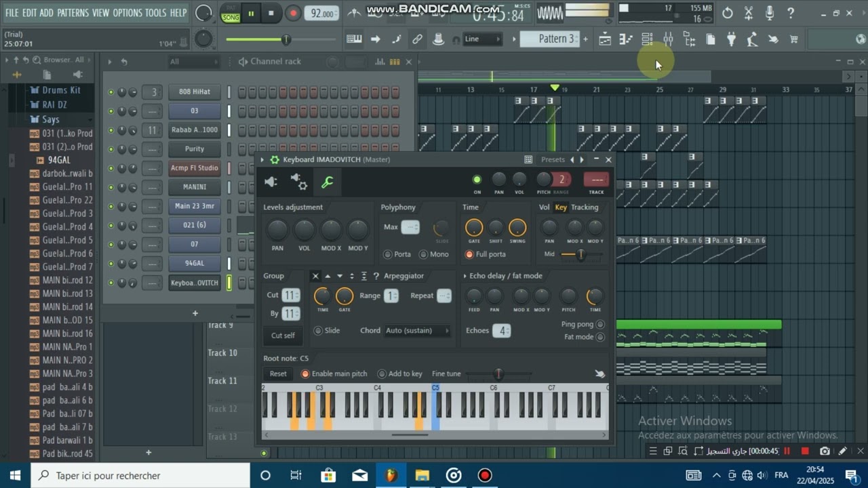Screen dimensions: 868x488
Task: Toggle the plugin ON light
Action: click(477, 180)
